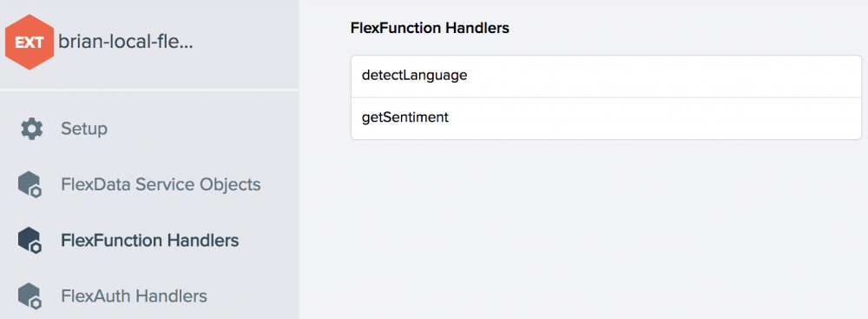Click the dark FlexFunction Handlers hexagon icon
Viewport: 868px width, 319px height.
pos(30,241)
